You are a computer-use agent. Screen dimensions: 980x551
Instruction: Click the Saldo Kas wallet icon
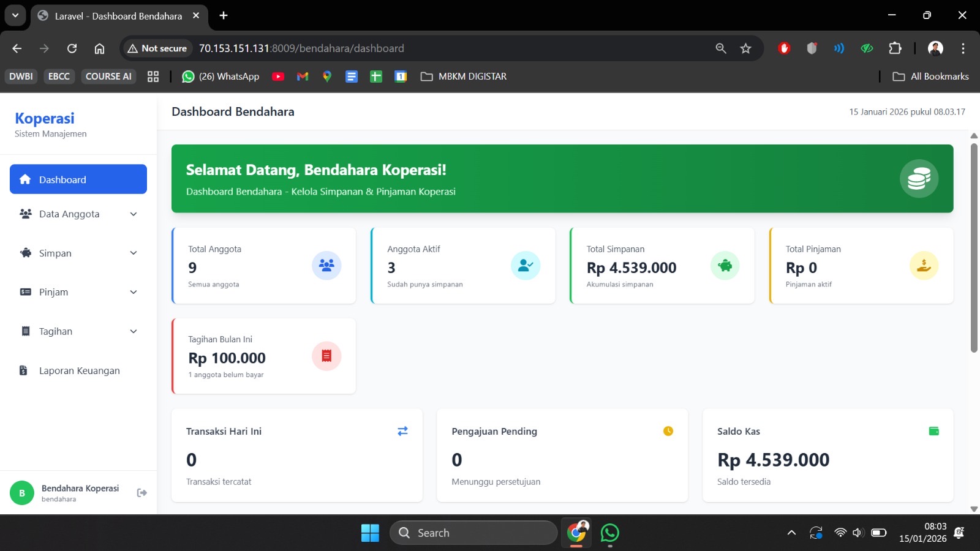click(x=934, y=431)
